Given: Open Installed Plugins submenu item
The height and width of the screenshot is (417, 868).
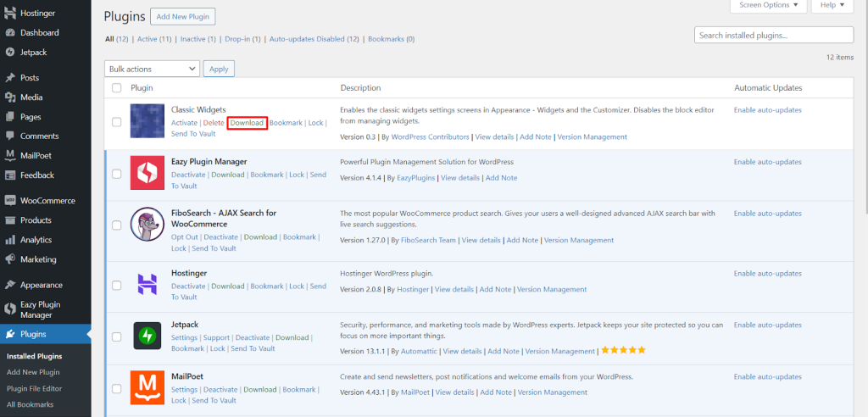Looking at the screenshot, I should pyautogui.click(x=34, y=356).
